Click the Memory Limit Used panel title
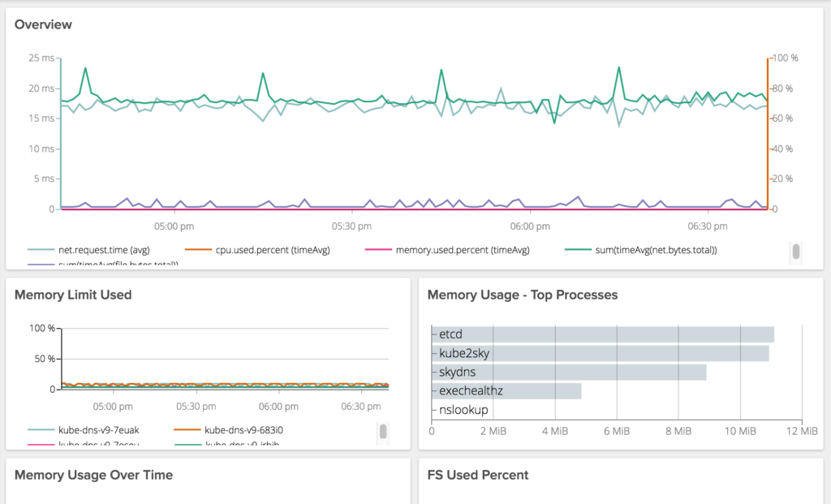831x504 pixels. coord(73,295)
